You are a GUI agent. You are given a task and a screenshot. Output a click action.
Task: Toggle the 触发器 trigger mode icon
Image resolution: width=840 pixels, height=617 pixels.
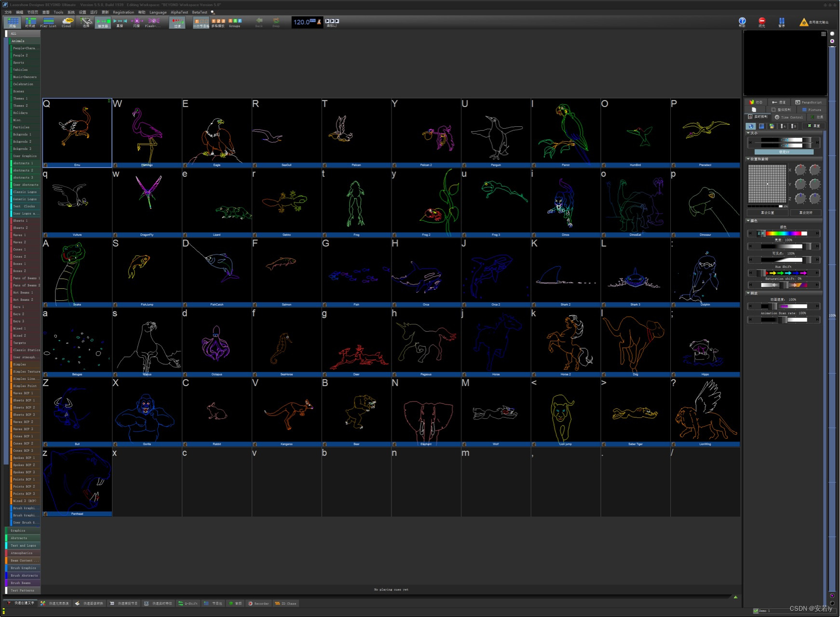click(x=103, y=22)
